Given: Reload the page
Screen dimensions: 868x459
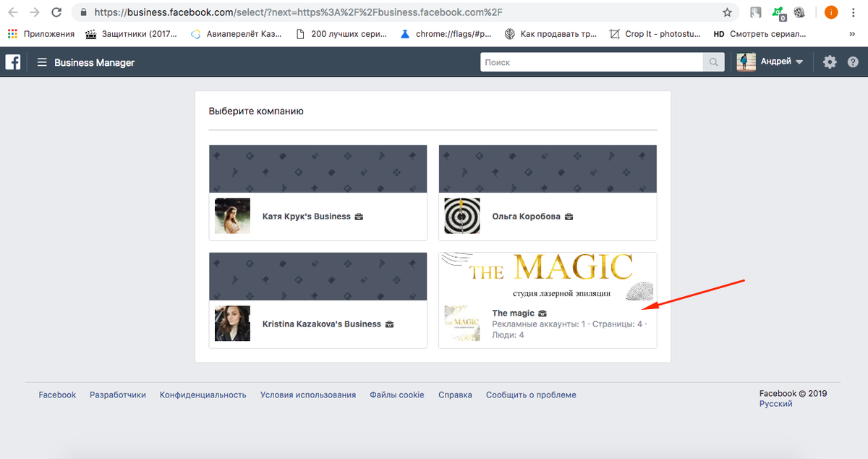Looking at the screenshot, I should pos(56,12).
